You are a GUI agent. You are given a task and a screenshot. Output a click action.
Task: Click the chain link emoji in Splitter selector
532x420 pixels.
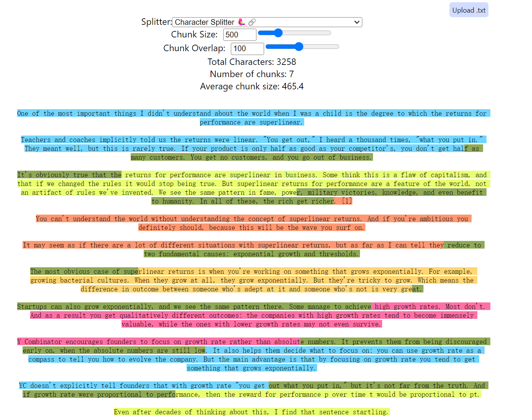(x=252, y=22)
